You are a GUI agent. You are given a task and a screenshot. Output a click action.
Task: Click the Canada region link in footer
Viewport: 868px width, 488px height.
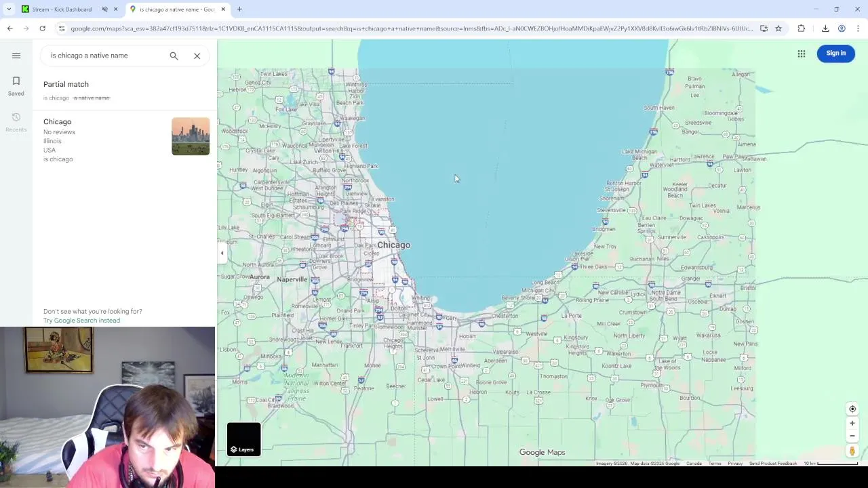[694, 464]
